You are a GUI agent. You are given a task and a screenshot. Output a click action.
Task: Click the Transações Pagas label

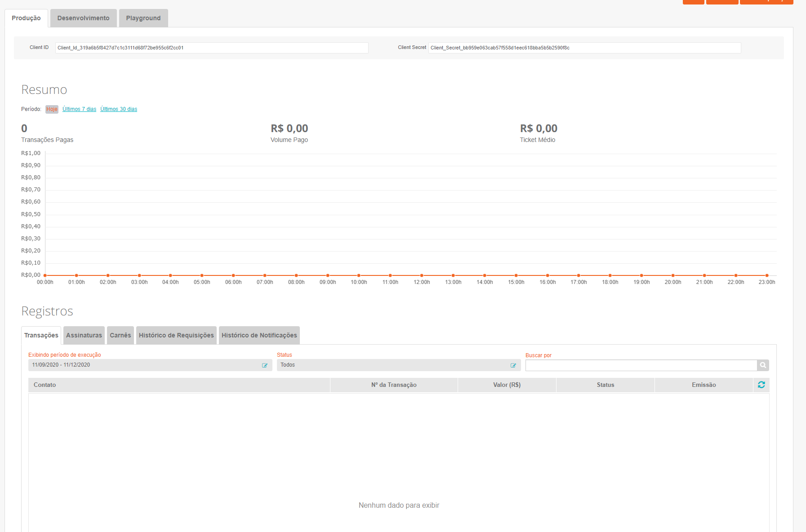click(x=47, y=140)
